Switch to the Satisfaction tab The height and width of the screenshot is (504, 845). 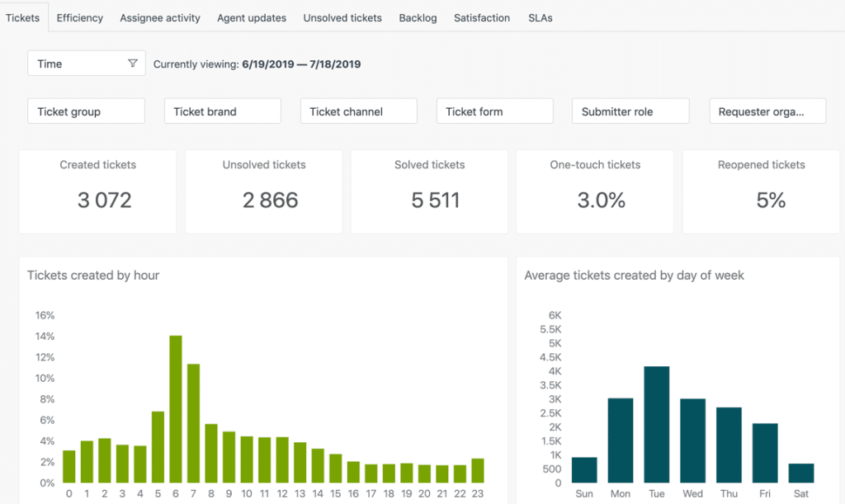point(482,17)
